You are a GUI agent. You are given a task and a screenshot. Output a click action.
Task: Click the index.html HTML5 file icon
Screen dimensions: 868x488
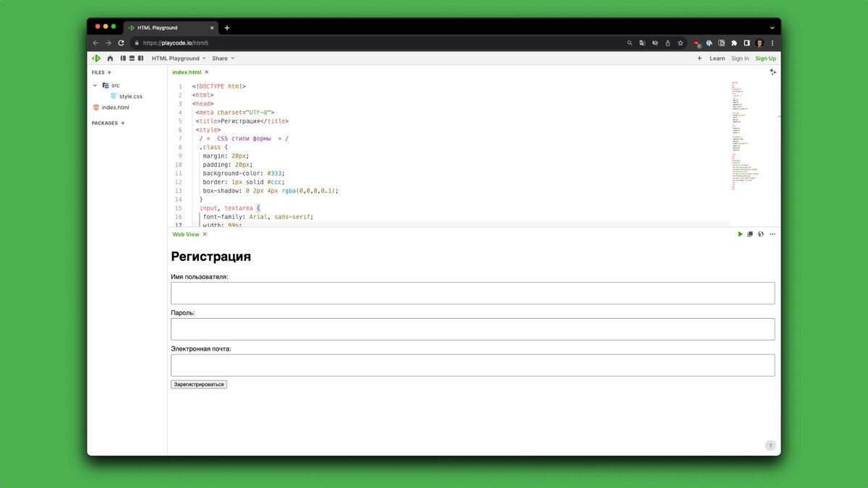96,108
